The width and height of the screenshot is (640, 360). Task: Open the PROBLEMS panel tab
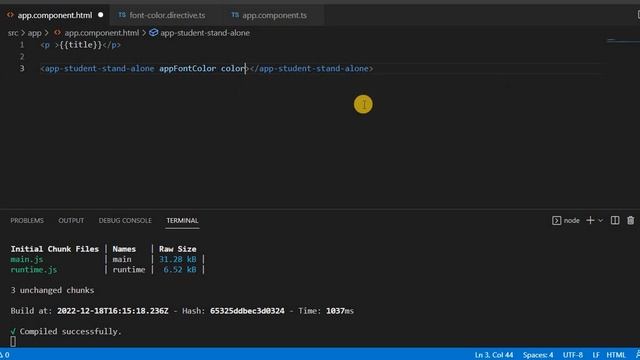pos(27,220)
